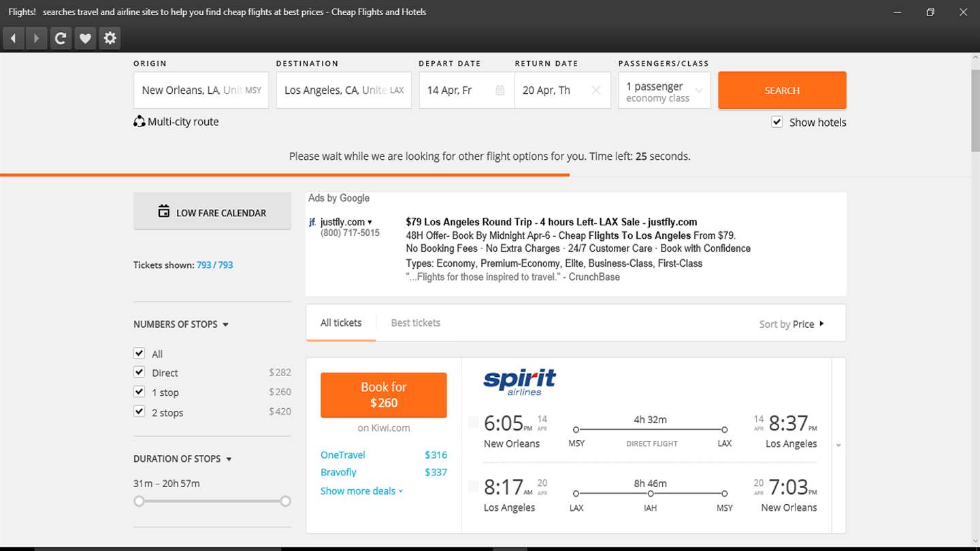Click the orange search progress bar
The width and height of the screenshot is (980, 551).
point(284,175)
